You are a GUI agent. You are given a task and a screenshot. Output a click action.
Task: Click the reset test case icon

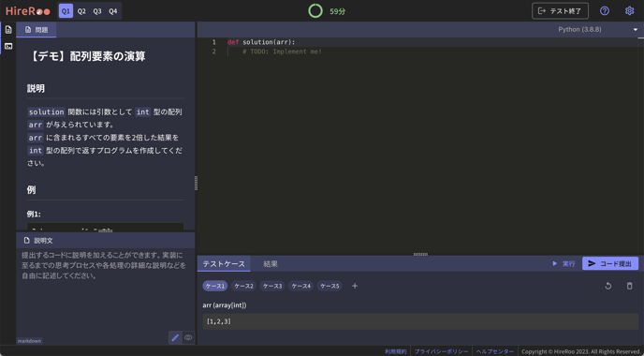tap(608, 286)
